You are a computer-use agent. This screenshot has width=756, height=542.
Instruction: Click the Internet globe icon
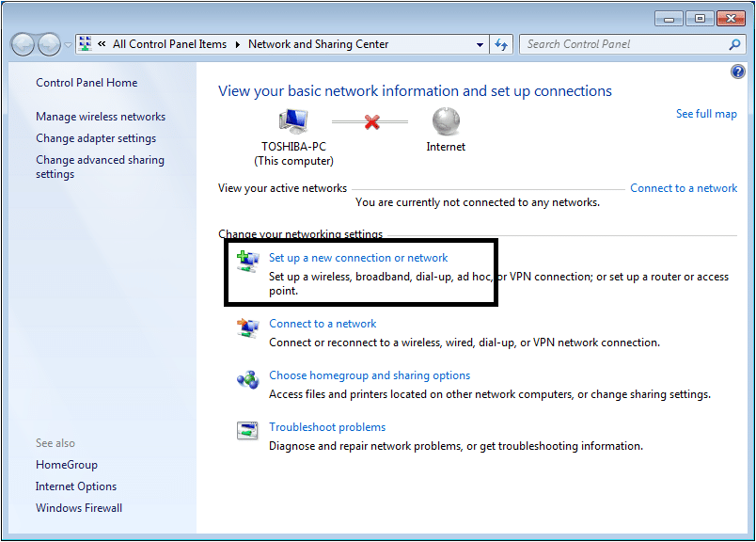point(446,120)
